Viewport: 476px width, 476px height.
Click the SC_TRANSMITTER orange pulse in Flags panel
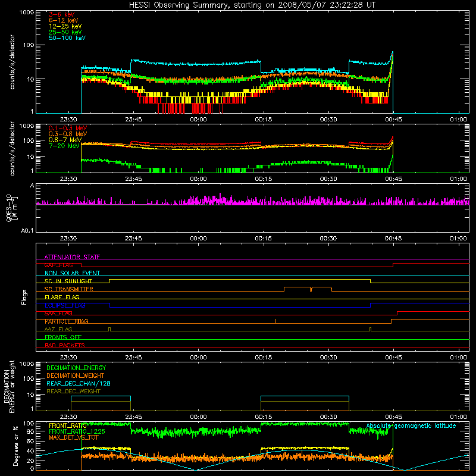pos(308,289)
